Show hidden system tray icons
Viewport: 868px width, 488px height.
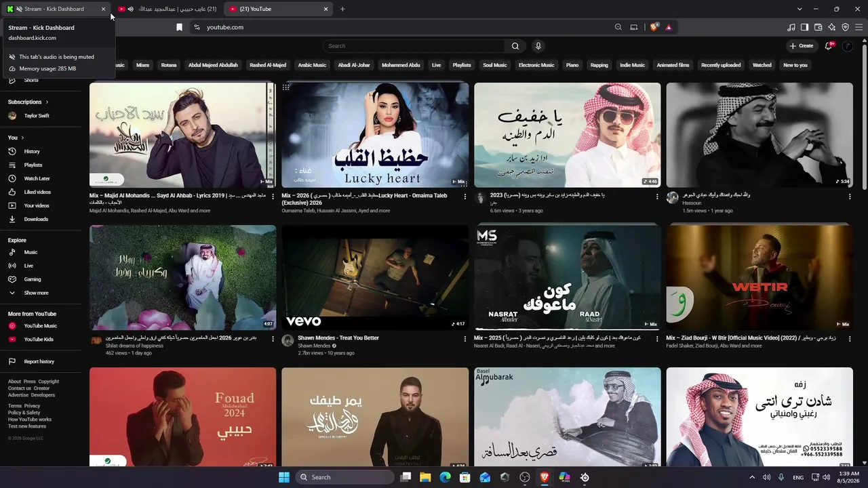pyautogui.click(x=751, y=477)
